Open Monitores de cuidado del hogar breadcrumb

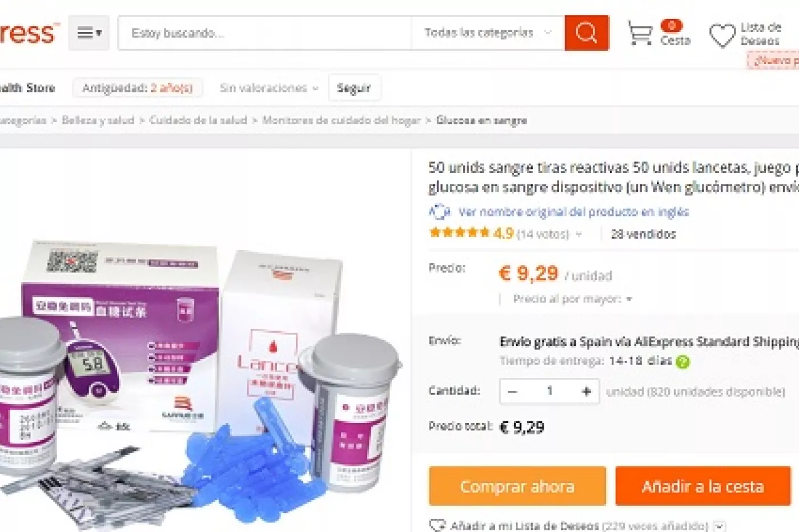(341, 120)
